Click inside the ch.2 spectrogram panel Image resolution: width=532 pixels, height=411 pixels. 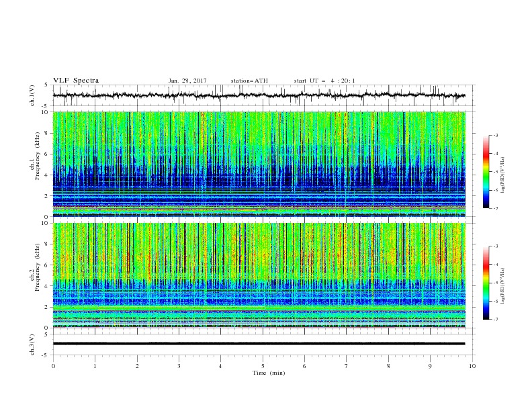(259, 275)
